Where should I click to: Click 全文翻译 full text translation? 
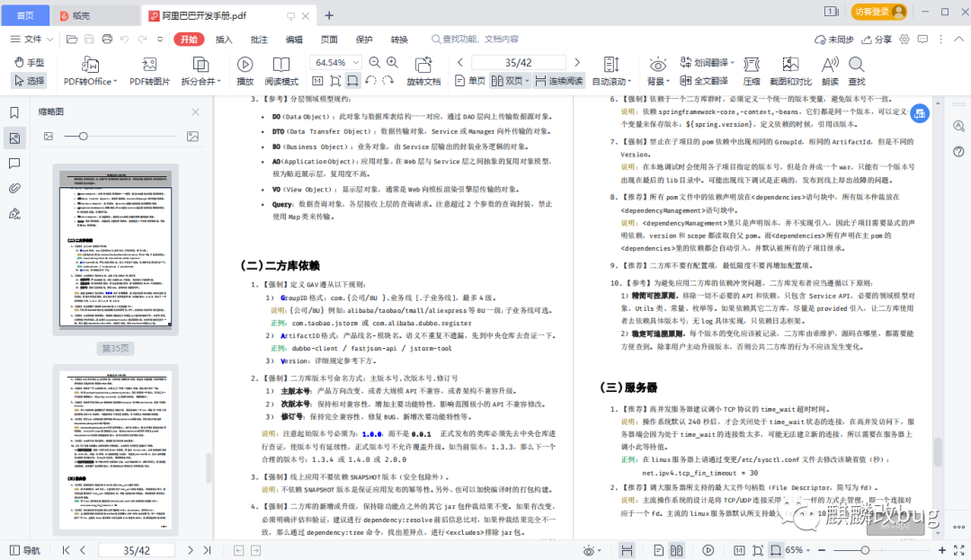pyautogui.click(x=703, y=81)
